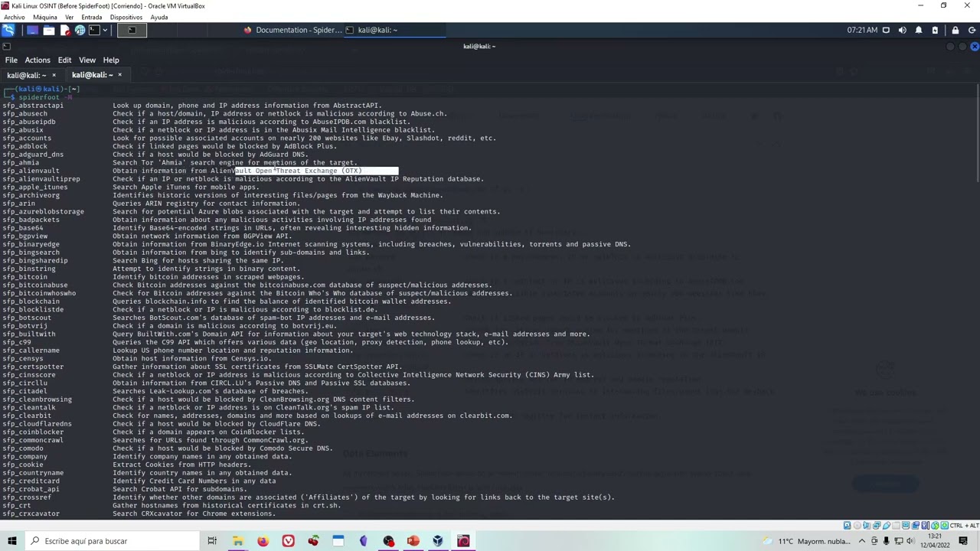Switch to first kali@kali: ~ terminal tab
Image resolution: width=980 pixels, height=551 pixels.
[25, 75]
